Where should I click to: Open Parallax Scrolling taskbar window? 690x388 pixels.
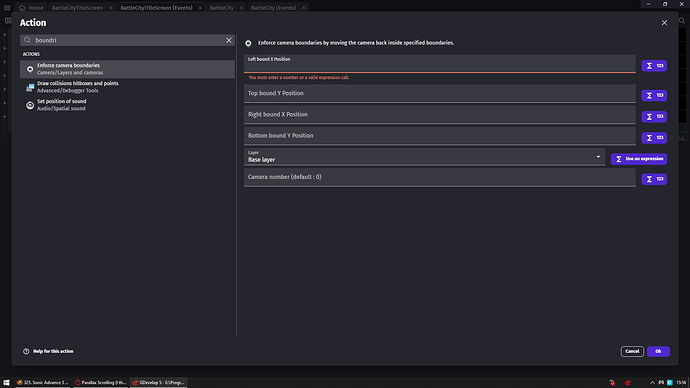[101, 382]
